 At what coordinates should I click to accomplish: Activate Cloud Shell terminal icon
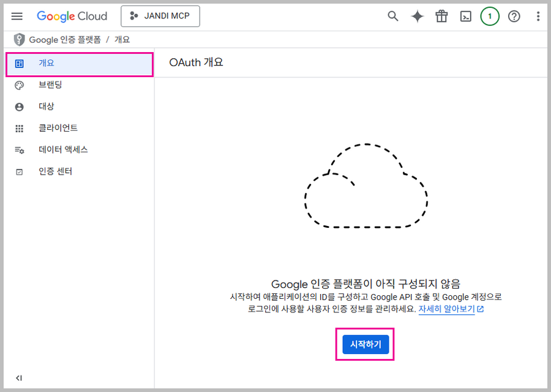tap(466, 17)
